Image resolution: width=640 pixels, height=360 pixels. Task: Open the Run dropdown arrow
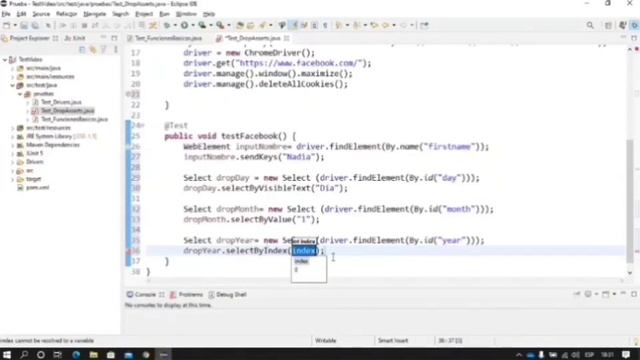[193, 25]
